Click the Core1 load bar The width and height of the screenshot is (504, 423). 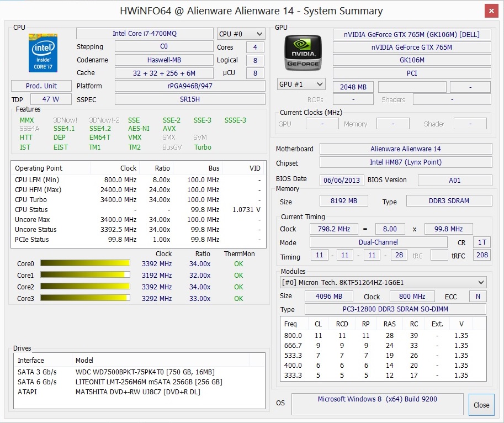click(85, 275)
